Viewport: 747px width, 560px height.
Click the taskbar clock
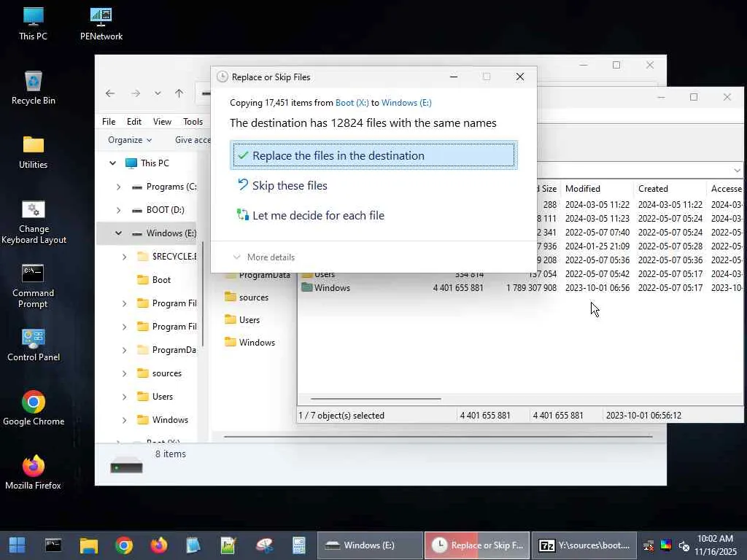[x=716, y=545]
